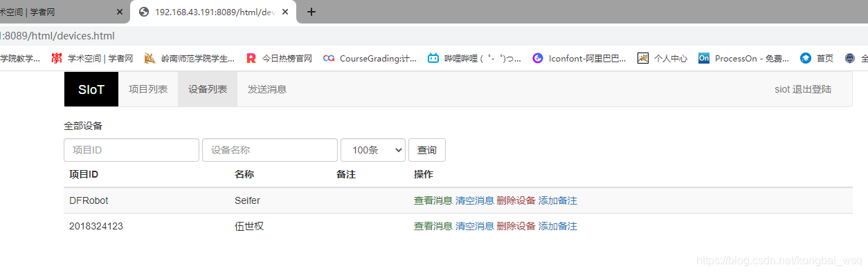Delete the DFRobot Seifer device
This screenshot has height=273, width=868.
click(x=516, y=200)
